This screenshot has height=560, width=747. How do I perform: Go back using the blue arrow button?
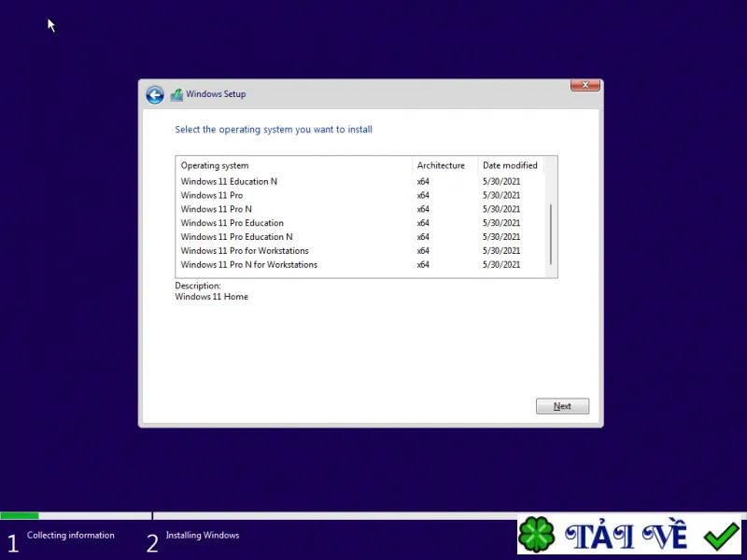[x=155, y=95]
